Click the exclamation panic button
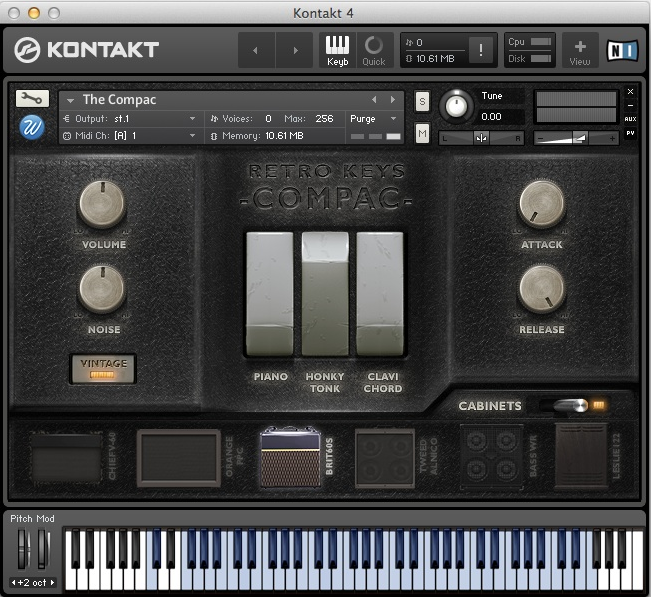651x597 pixels. [481, 50]
